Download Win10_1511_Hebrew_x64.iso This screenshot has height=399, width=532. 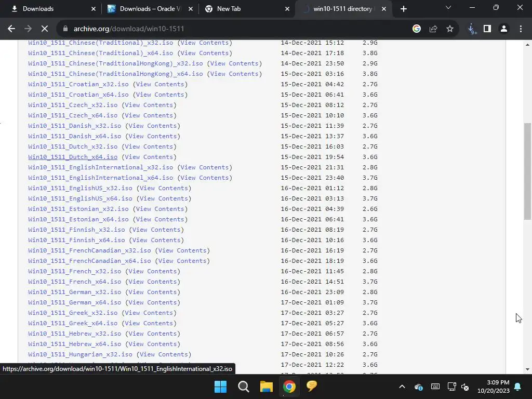(75, 344)
